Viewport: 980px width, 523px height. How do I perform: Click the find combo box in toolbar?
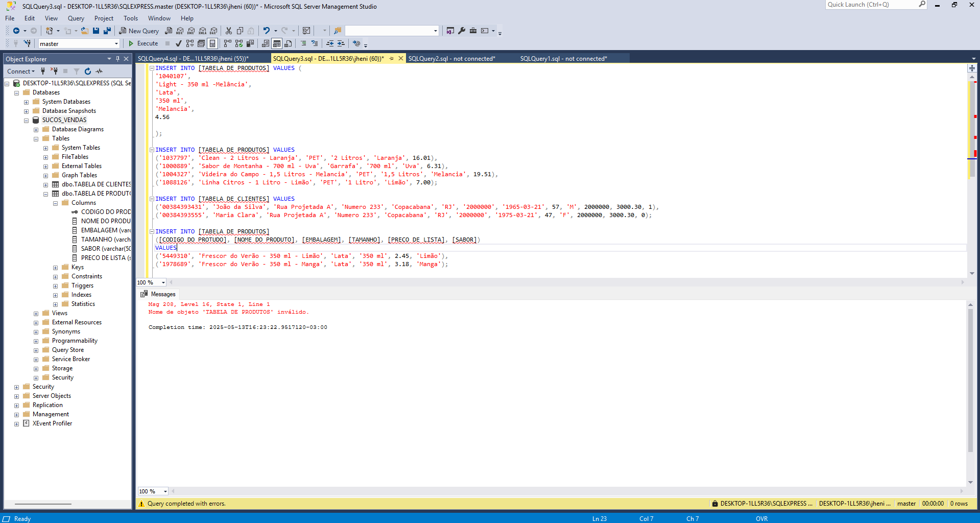click(x=392, y=31)
